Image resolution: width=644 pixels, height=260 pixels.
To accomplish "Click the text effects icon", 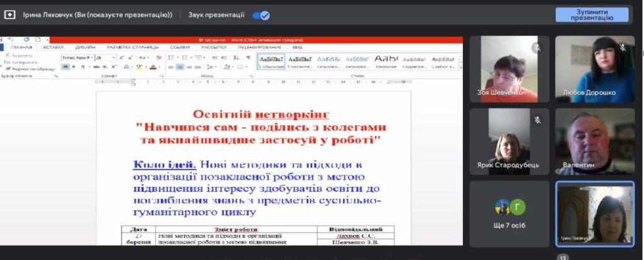I will 126,67.
